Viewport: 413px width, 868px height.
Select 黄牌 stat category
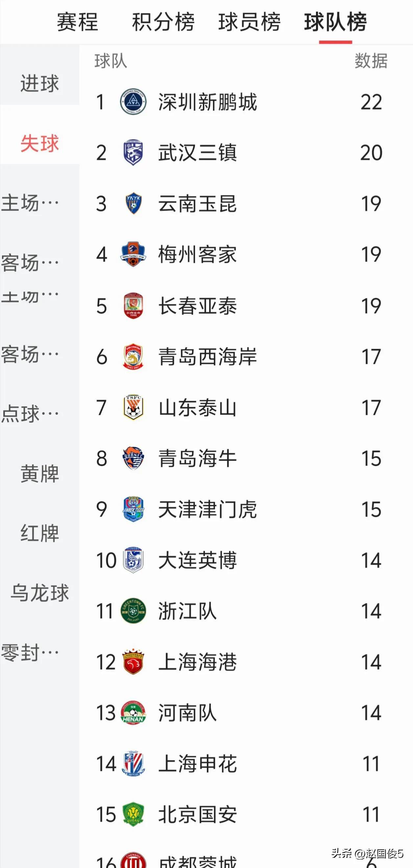tap(40, 473)
